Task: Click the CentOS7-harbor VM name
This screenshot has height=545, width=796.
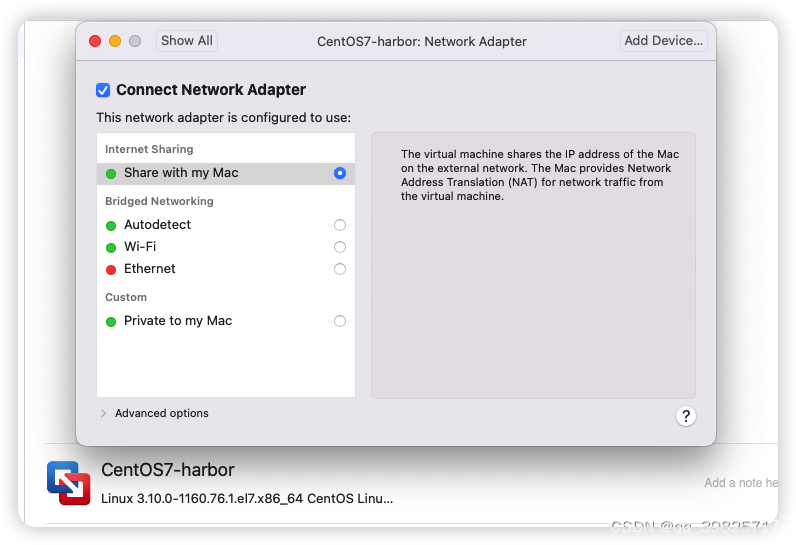Action: [168, 470]
